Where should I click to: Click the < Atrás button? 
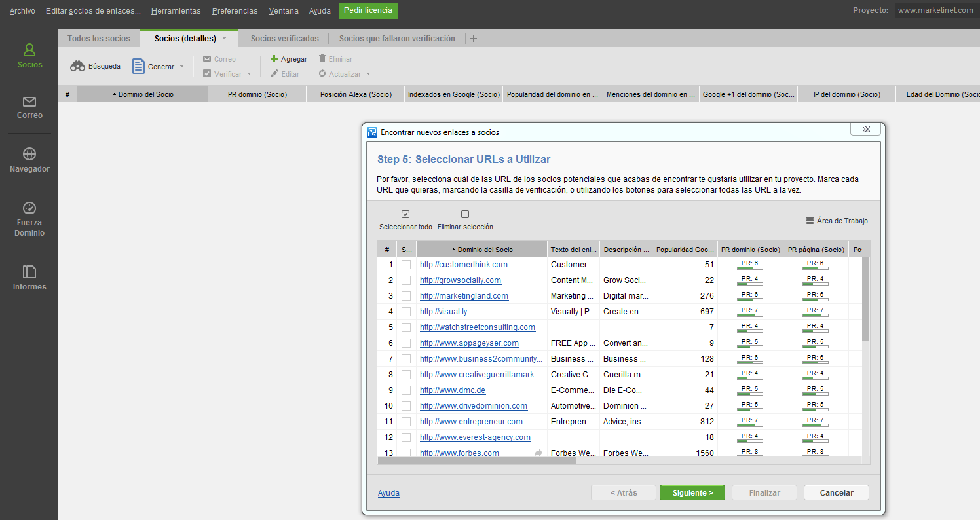pyautogui.click(x=623, y=492)
